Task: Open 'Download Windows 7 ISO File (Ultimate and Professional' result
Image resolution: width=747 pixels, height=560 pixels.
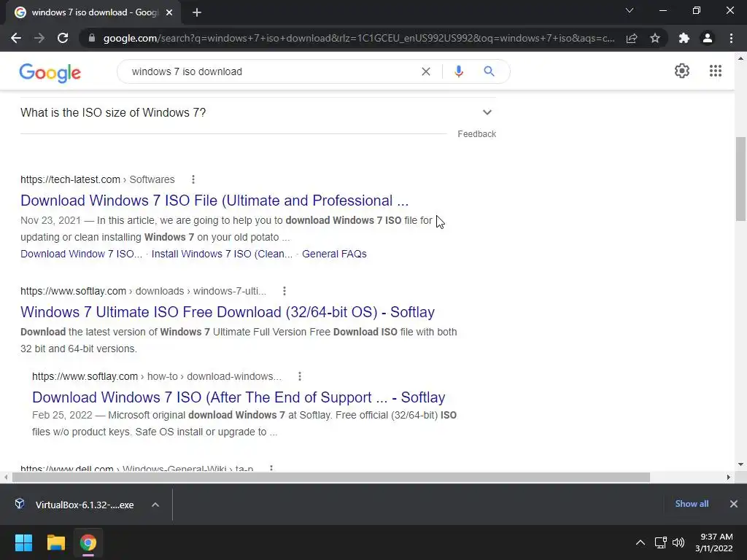Action: (214, 201)
